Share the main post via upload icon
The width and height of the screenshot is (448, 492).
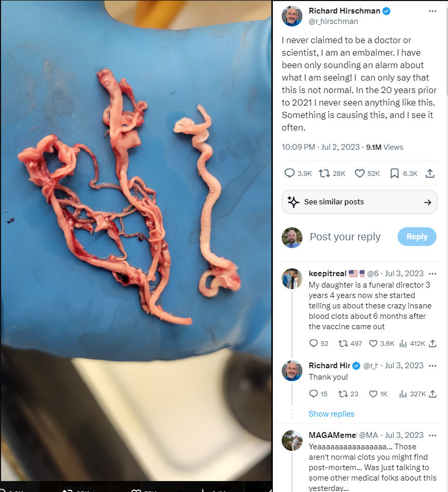[x=430, y=173]
